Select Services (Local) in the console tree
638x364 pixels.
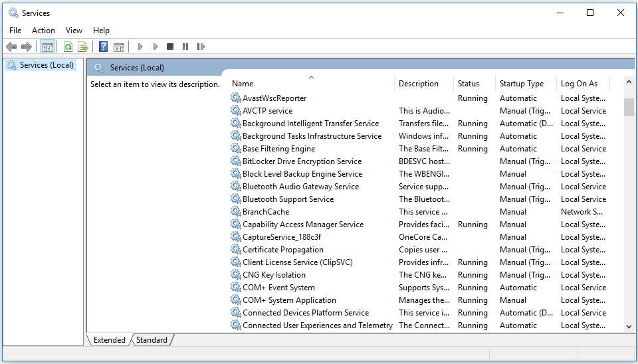[41, 65]
